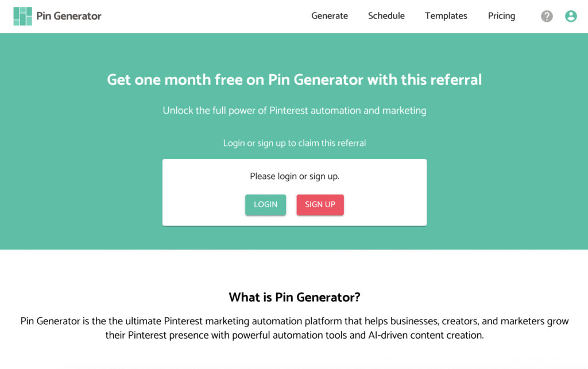Open the help question mark icon

coord(547,16)
